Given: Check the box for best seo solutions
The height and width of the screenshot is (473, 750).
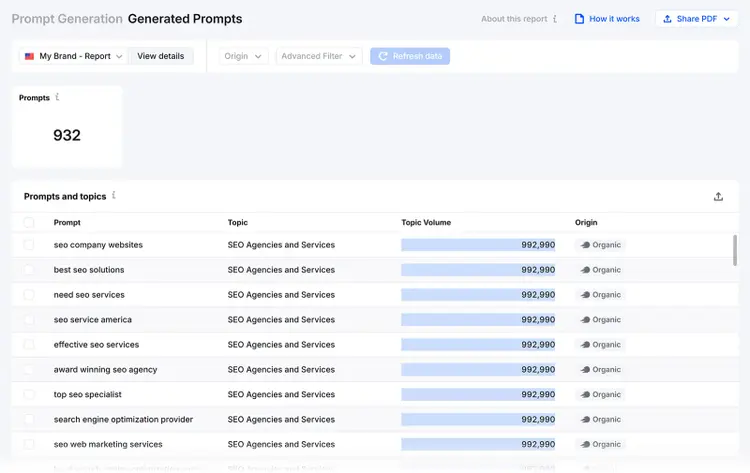Looking at the screenshot, I should [x=29, y=270].
